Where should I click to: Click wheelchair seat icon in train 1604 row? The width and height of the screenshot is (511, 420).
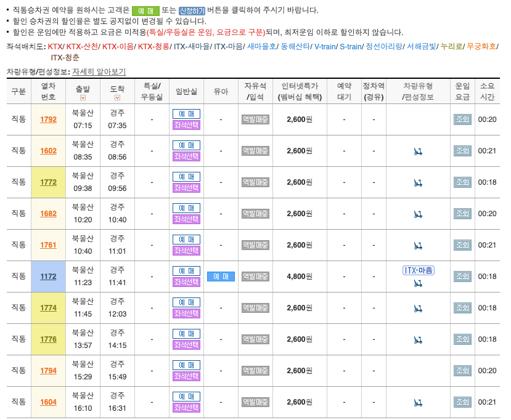(x=419, y=402)
